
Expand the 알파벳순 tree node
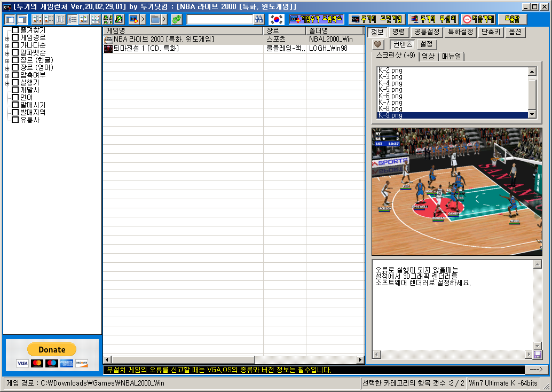[x=7, y=53]
